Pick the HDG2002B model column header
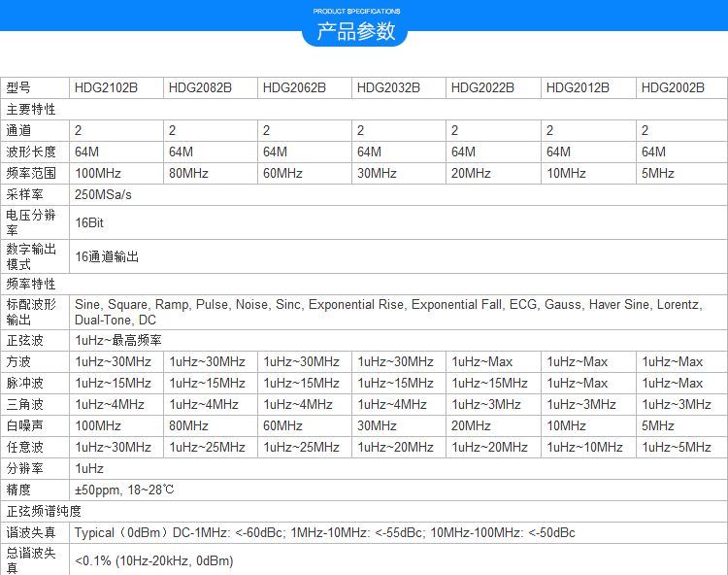 pos(673,87)
